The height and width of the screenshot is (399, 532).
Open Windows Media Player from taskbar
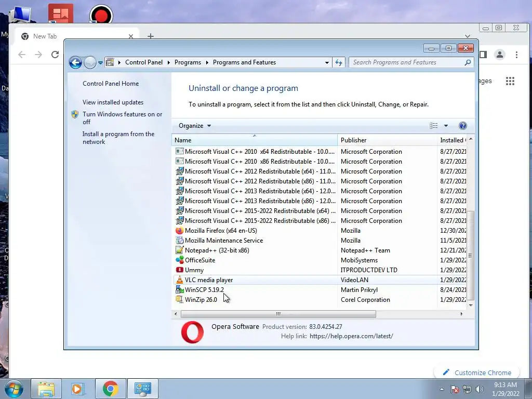78,389
